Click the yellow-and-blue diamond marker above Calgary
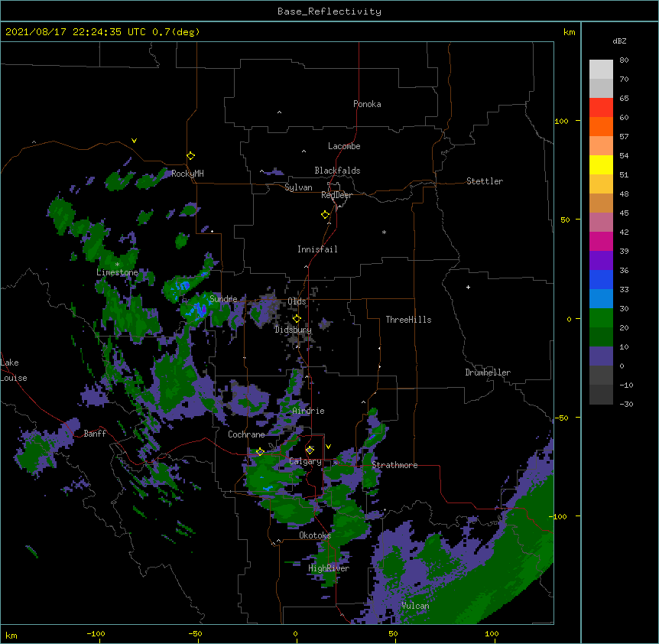 pyautogui.click(x=310, y=450)
